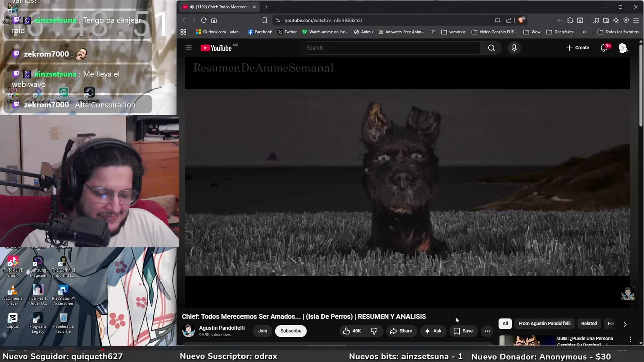644x362 pixels.
Task: Open the browser extensions puzzle icon
Action: [570, 20]
